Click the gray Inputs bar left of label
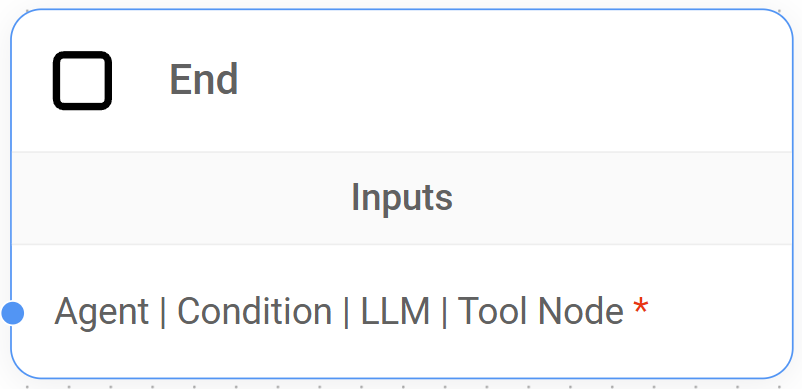The image size is (802, 389). [179, 198]
